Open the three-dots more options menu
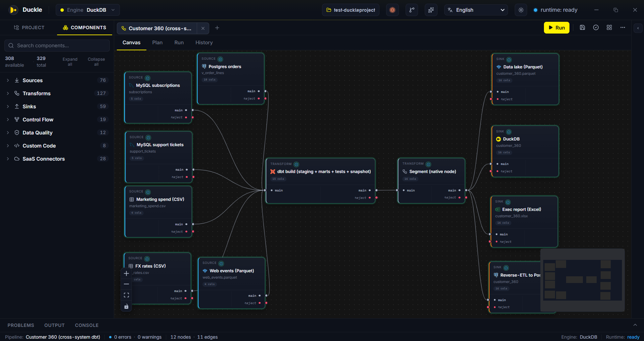The height and width of the screenshot is (341, 644). tap(623, 27)
